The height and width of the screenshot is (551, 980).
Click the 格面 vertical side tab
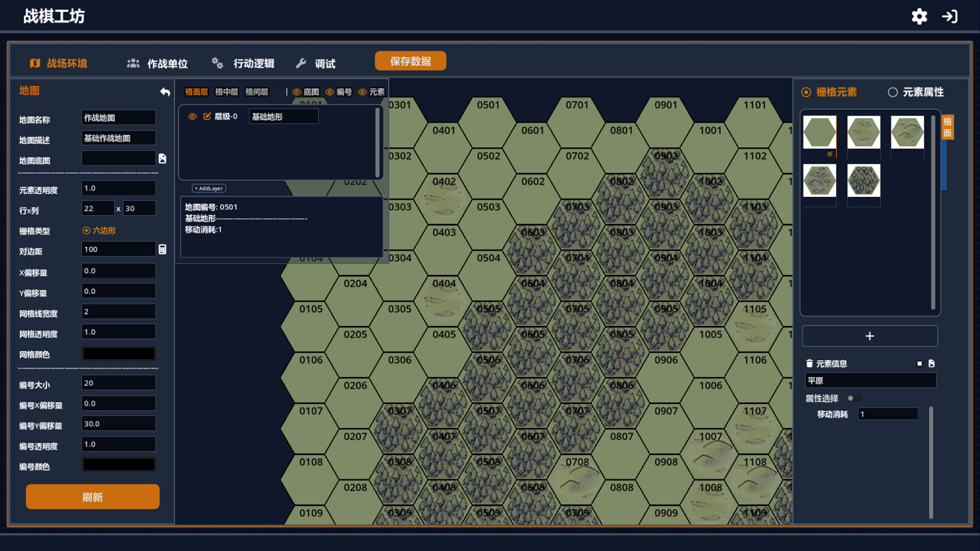[947, 127]
